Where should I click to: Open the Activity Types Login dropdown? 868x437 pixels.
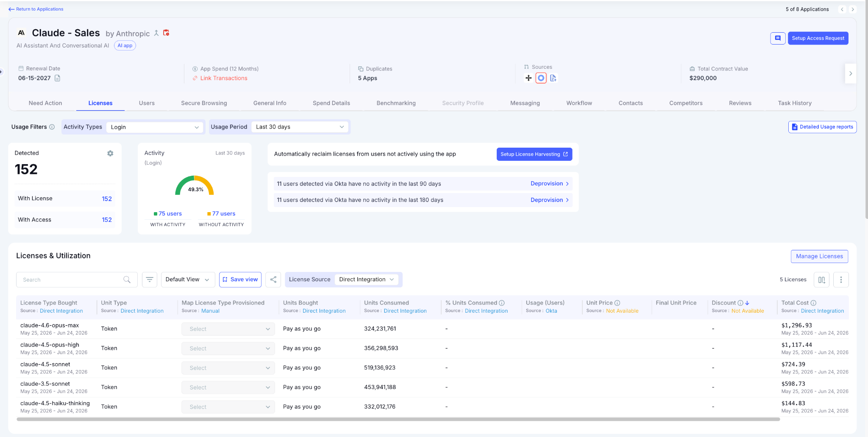pos(155,127)
